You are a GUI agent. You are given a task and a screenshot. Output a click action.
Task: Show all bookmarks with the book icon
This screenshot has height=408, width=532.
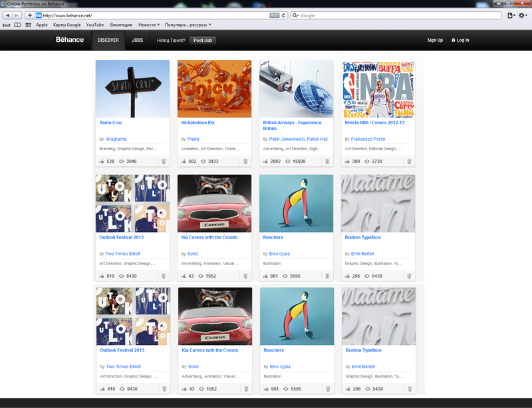(17, 25)
